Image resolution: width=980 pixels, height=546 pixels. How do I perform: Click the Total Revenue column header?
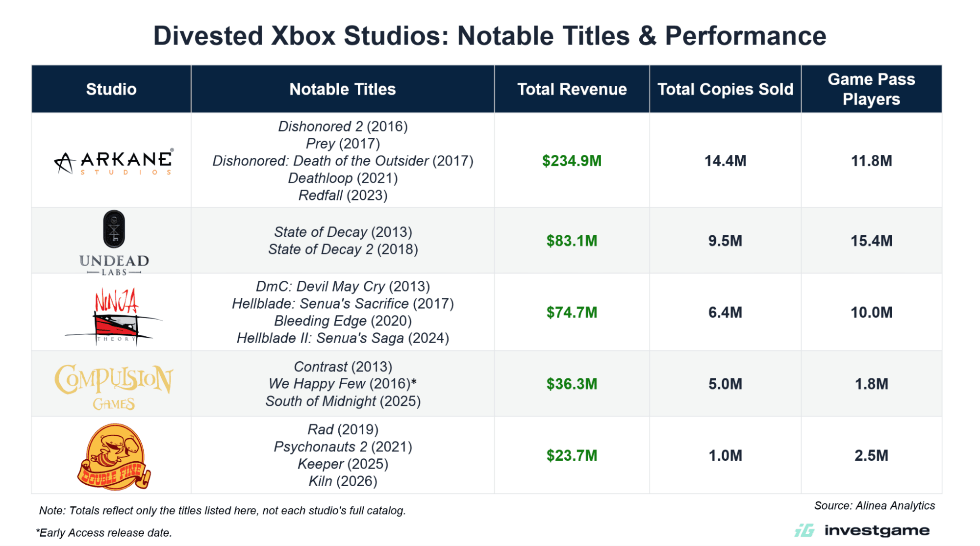(572, 89)
